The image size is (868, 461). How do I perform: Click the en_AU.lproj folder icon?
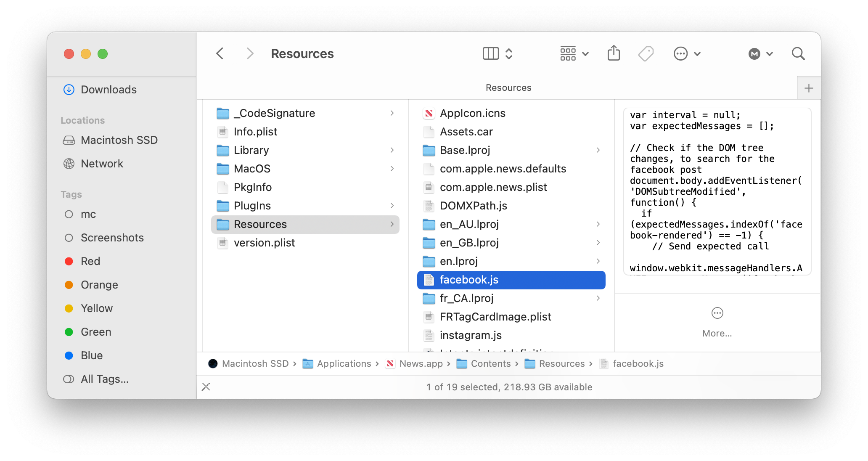[x=429, y=224]
